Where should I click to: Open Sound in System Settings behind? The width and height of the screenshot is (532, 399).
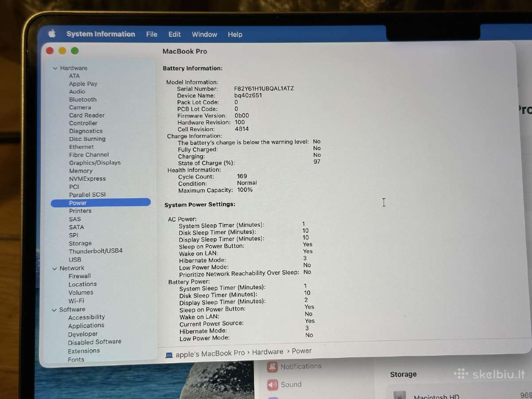coord(284,384)
